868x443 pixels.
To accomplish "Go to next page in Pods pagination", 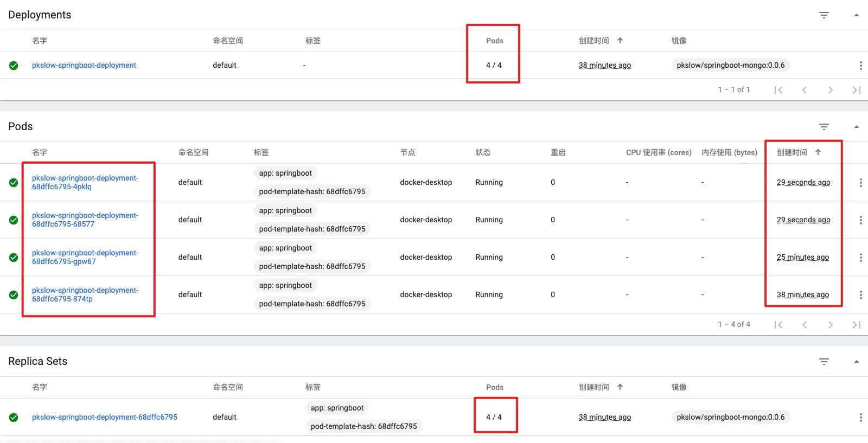I will point(831,325).
